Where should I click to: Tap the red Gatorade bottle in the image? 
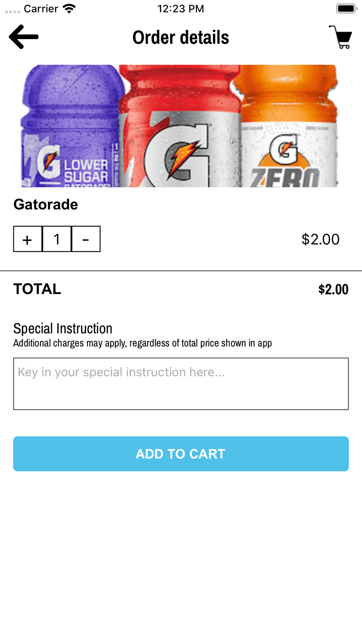click(180, 127)
